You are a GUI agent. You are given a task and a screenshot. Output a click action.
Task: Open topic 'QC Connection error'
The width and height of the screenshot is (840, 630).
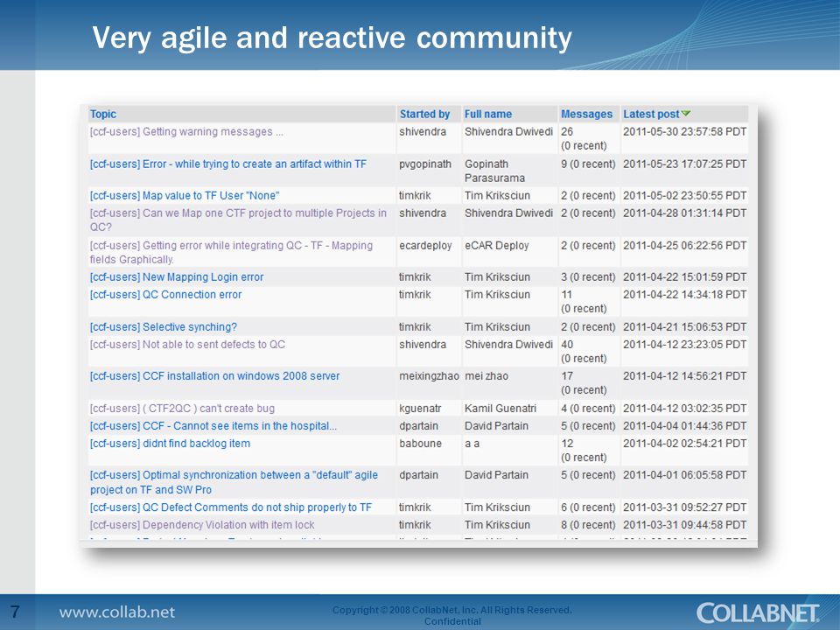click(x=165, y=295)
